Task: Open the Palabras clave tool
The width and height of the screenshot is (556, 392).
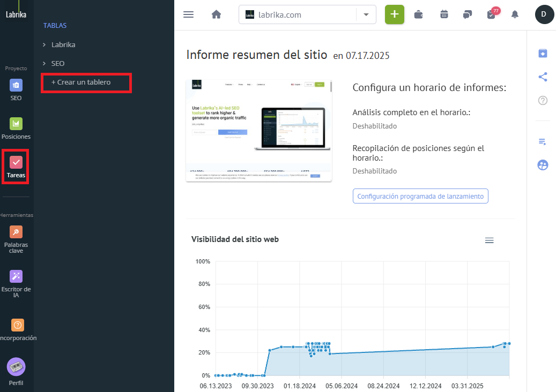Action: (x=16, y=239)
